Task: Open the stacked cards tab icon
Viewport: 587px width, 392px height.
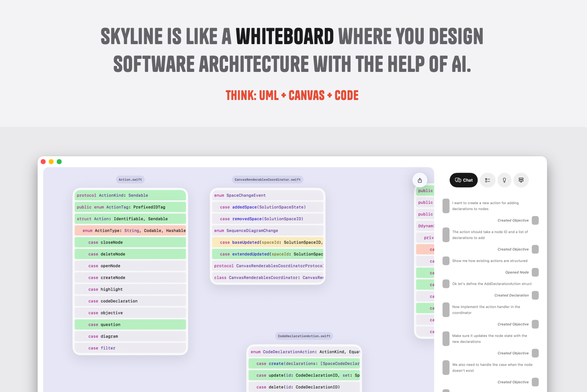Action: [x=521, y=180]
